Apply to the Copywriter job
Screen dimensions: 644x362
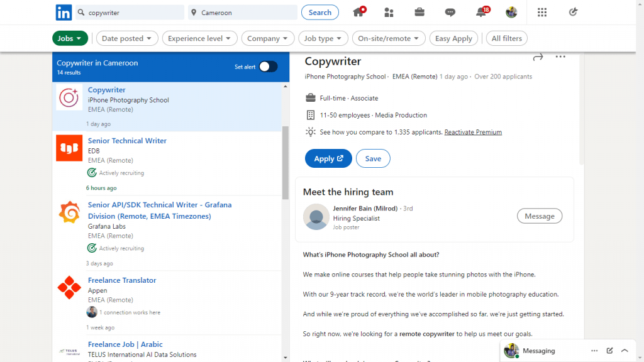pos(328,158)
